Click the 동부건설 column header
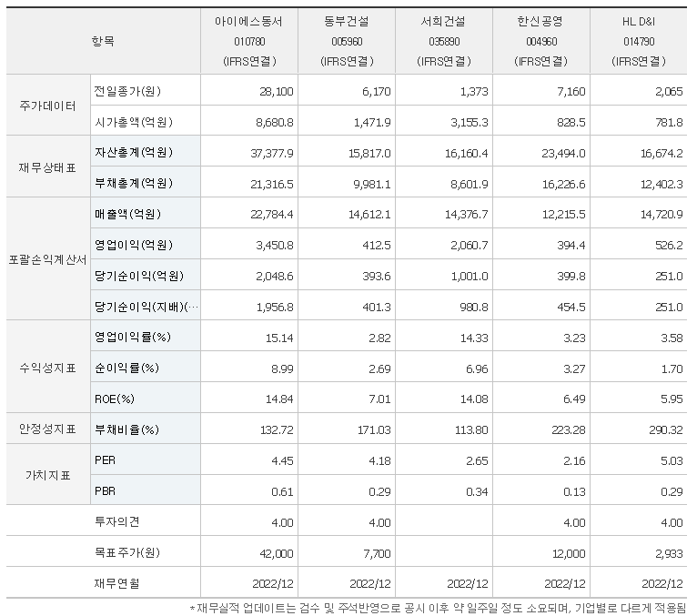 [347, 41]
